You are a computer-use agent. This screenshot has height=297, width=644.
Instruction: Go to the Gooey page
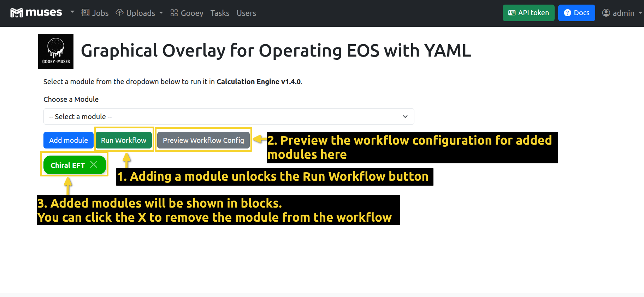[187, 13]
